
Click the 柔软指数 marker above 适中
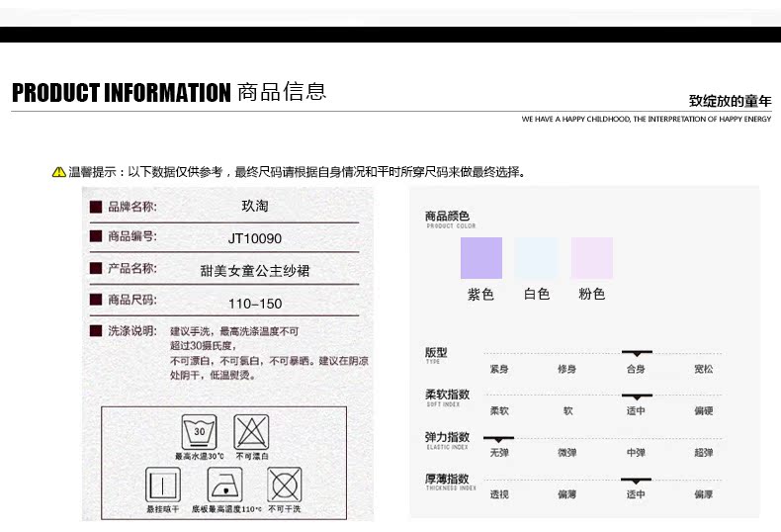(x=637, y=397)
